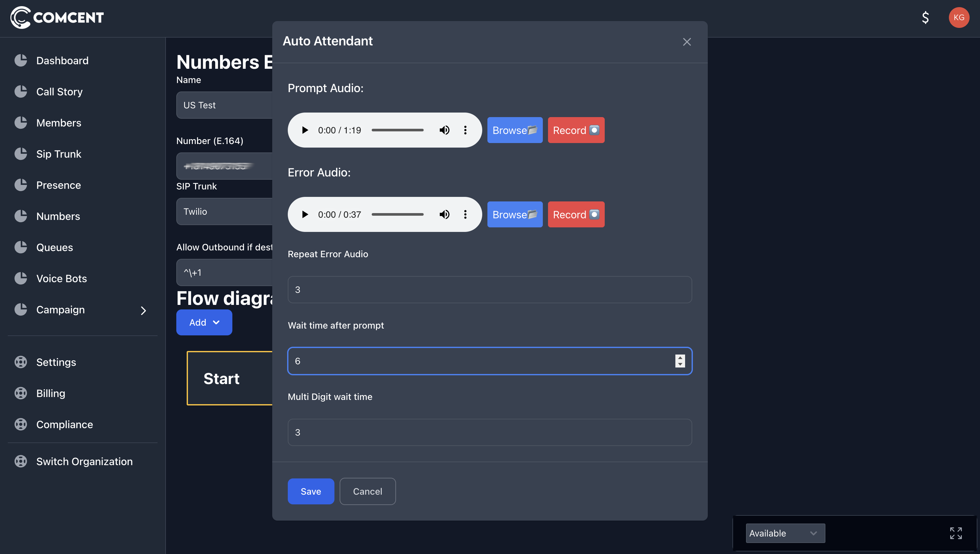Viewport: 980px width, 554px height.
Task: Open more options for Error Audio player
Action: (465, 214)
